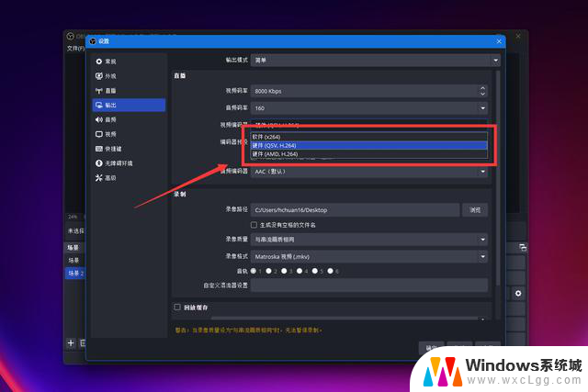Click the 浏览 browse button
This screenshot has height=392, width=588.
pyautogui.click(x=475, y=210)
